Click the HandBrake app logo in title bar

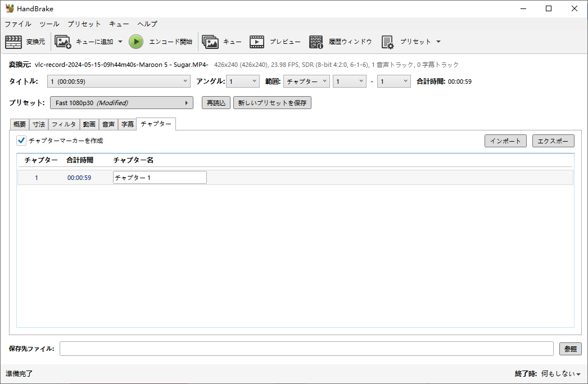pyautogui.click(x=10, y=8)
